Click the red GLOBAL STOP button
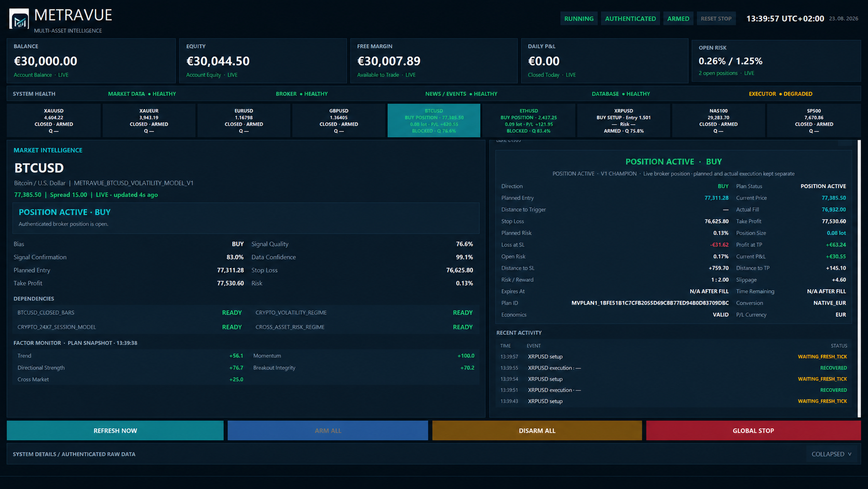 [x=753, y=431]
